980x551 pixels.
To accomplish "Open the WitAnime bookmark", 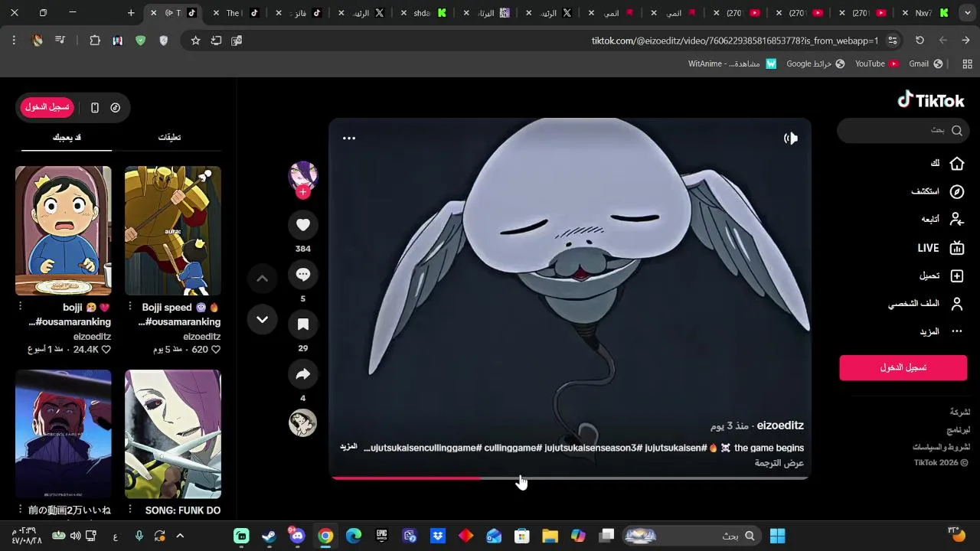I will click(x=732, y=64).
